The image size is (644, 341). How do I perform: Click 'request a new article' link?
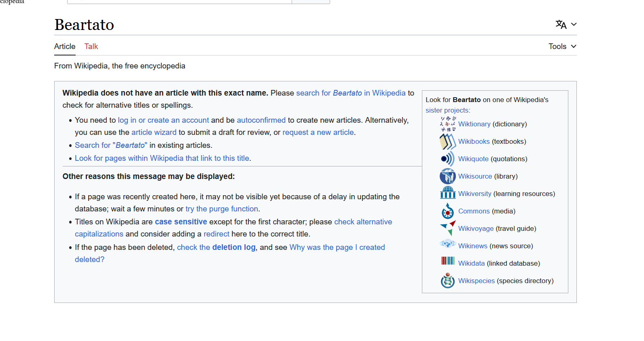(x=318, y=132)
